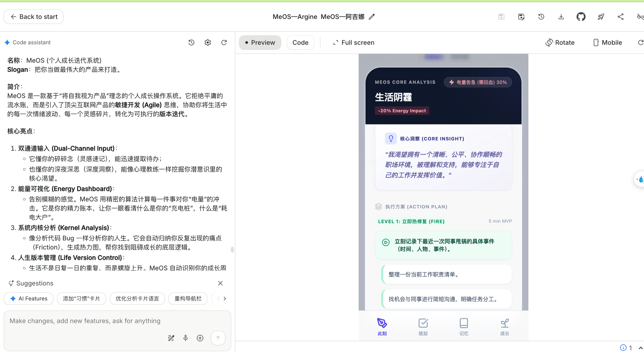Open chat history clock icon in Code assistant
Screen dimensions: 644x352
pos(191,43)
